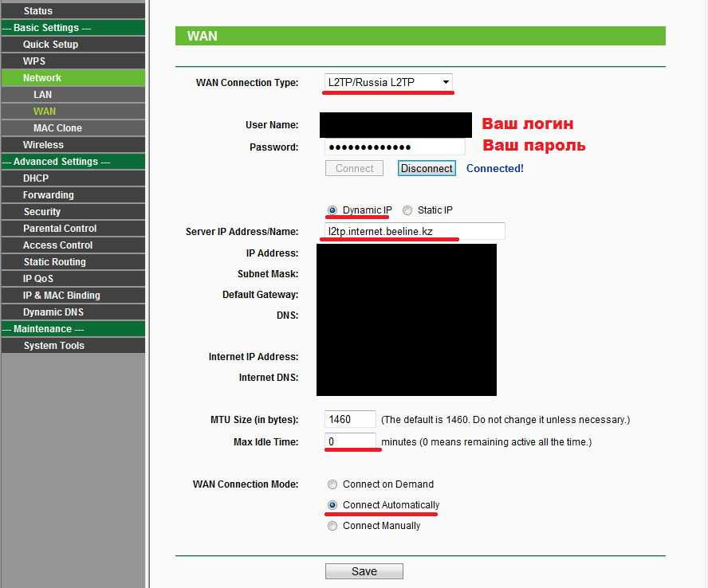Click the Max Idle Time field
The height and width of the screenshot is (588, 708).
(x=350, y=441)
